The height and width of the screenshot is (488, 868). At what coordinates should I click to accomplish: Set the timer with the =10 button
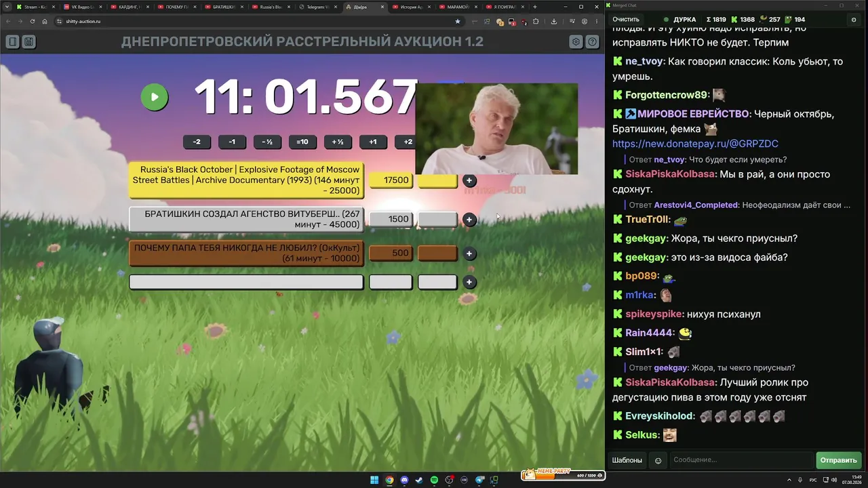[302, 142]
